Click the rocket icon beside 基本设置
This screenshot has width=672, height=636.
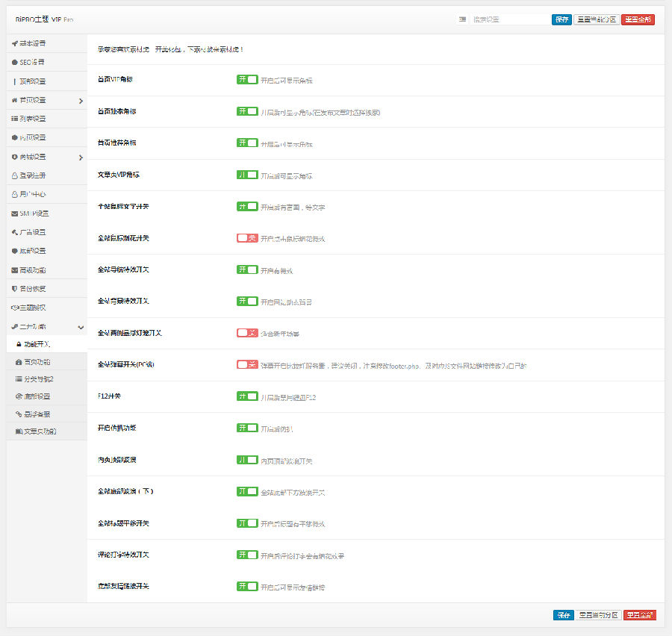(x=15, y=43)
